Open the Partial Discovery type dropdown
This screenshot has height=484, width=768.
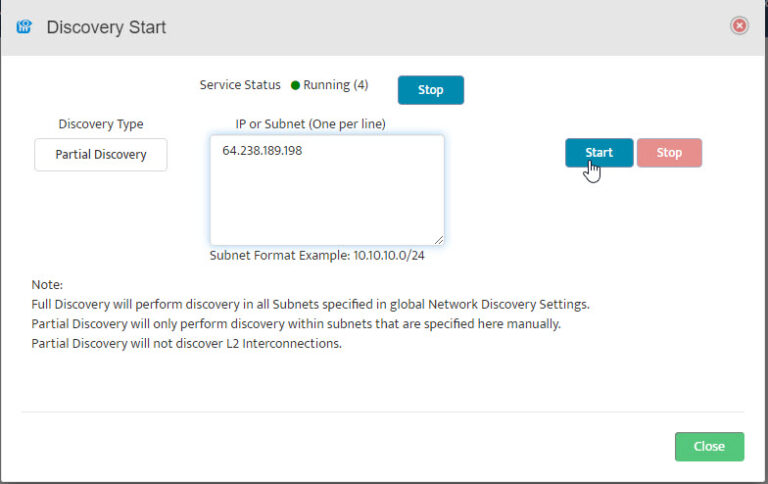pyautogui.click(x=101, y=155)
